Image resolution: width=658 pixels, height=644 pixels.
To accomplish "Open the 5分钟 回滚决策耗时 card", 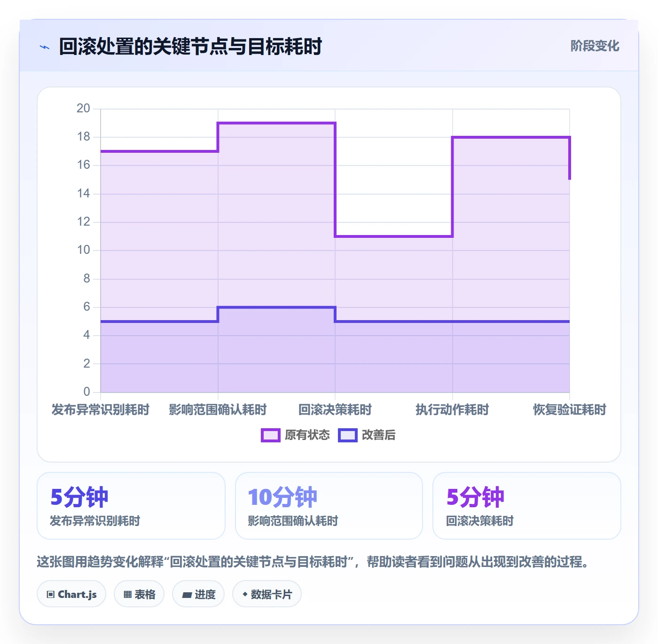I will [x=527, y=506].
